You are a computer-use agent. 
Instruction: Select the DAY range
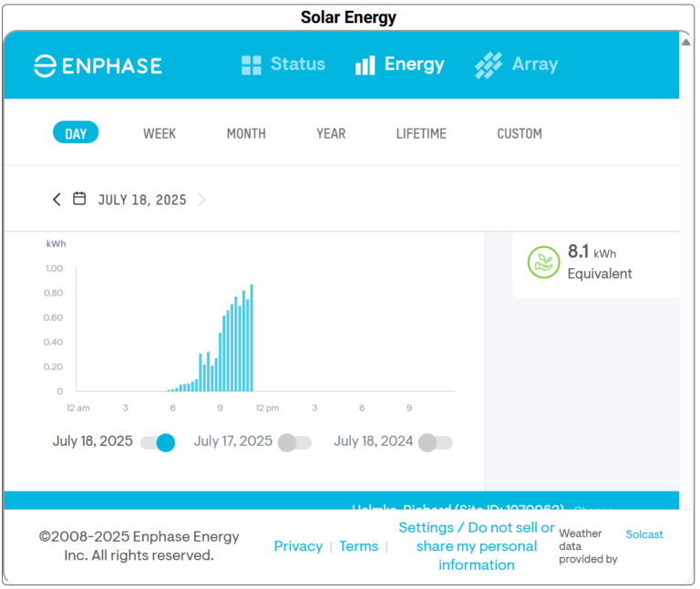(76, 132)
